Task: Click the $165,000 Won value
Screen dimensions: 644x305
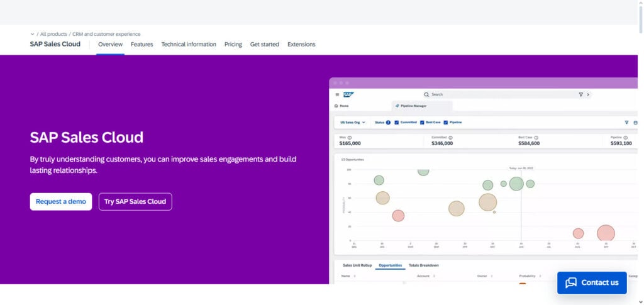Action: click(350, 143)
